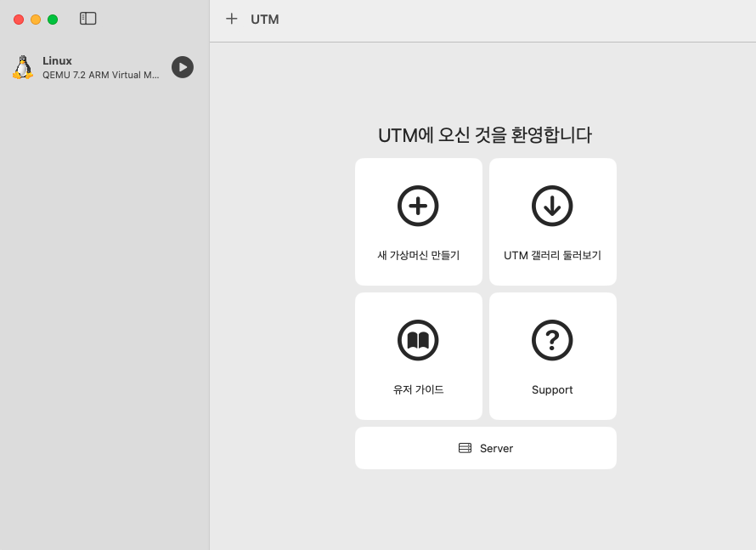Click the circled plus icon
This screenshot has width=756, height=550.
(x=418, y=206)
